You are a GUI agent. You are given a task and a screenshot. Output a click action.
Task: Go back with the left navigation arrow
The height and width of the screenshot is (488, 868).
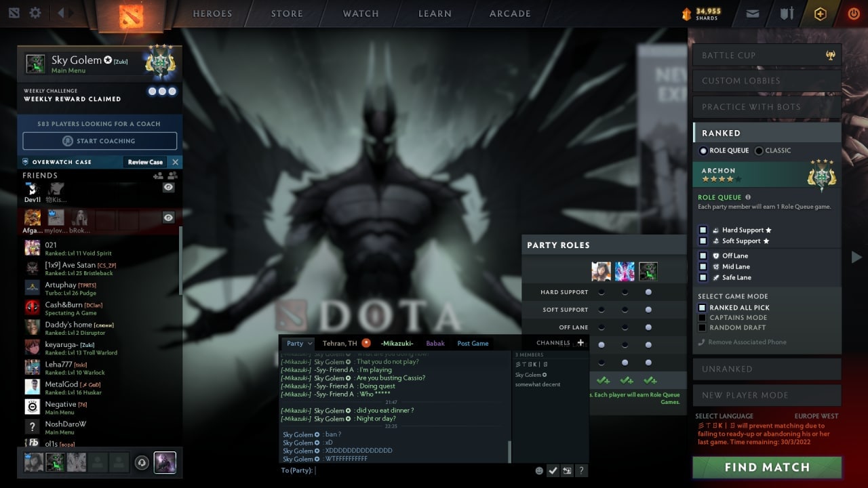click(x=61, y=13)
